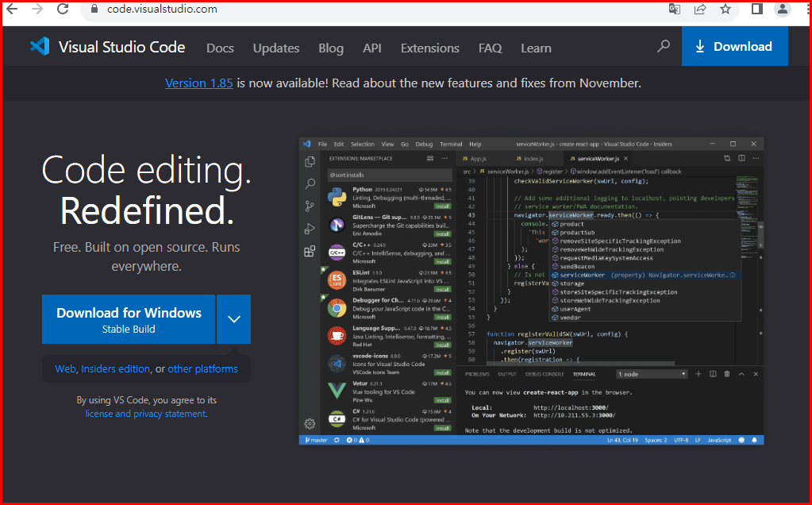The height and width of the screenshot is (505, 812).
Task: Open the browser profile avatar icon
Action: (x=783, y=9)
